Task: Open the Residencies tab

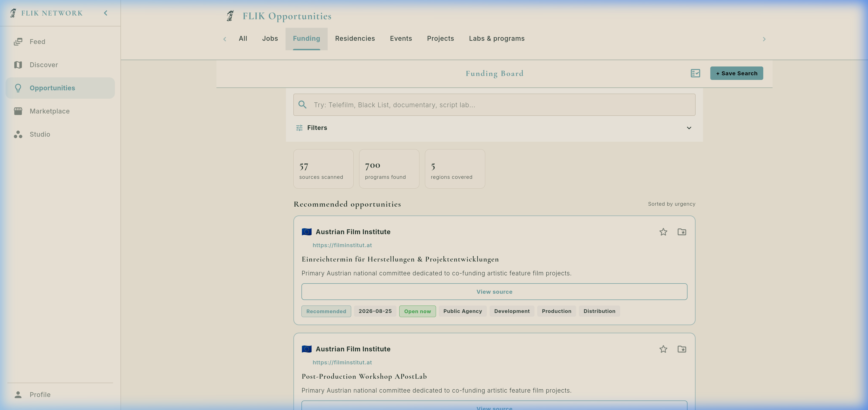Action: [355, 39]
